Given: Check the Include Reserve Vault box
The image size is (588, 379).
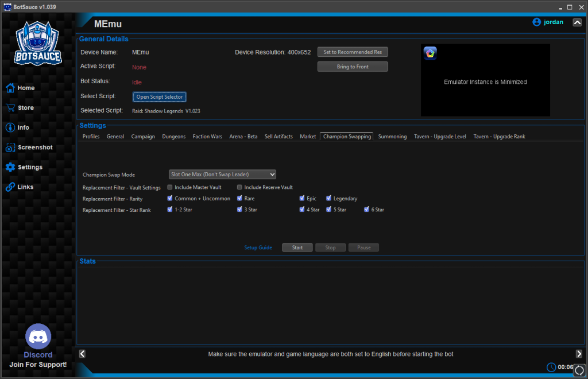Looking at the screenshot, I should coord(239,187).
